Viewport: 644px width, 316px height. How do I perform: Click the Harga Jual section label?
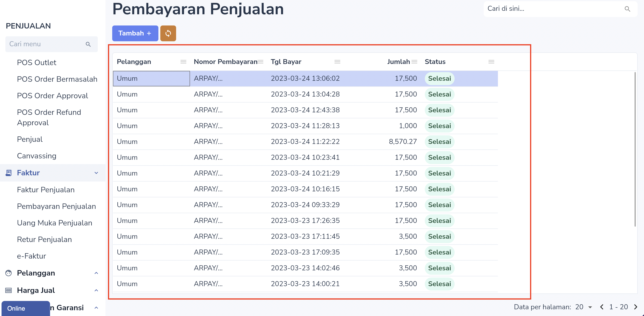coord(36,290)
